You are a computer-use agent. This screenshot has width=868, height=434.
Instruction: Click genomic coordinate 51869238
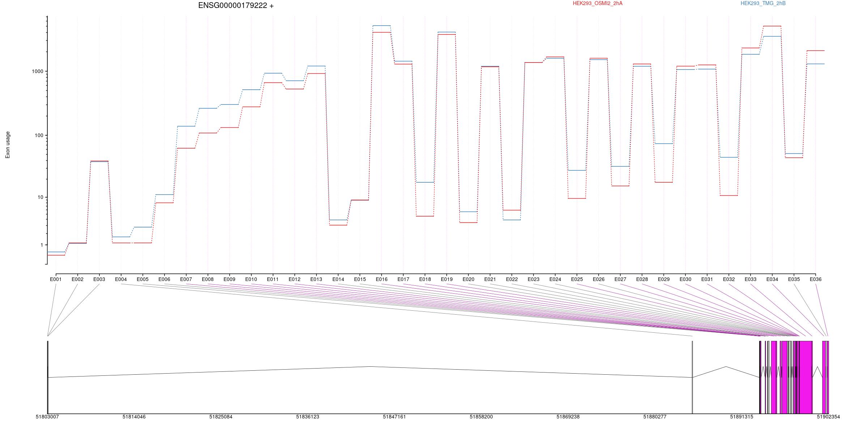(x=568, y=417)
